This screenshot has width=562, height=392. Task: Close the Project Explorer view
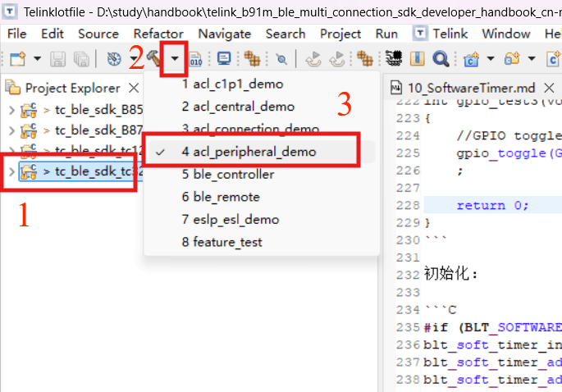coord(134,88)
